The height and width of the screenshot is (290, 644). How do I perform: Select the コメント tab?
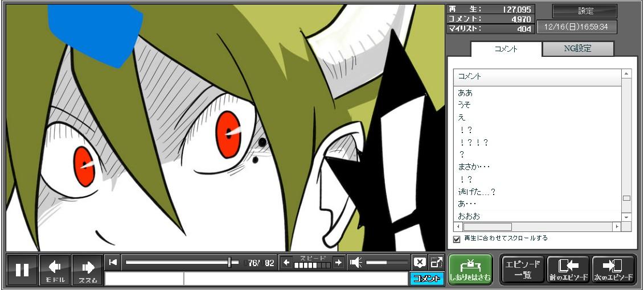(x=506, y=49)
